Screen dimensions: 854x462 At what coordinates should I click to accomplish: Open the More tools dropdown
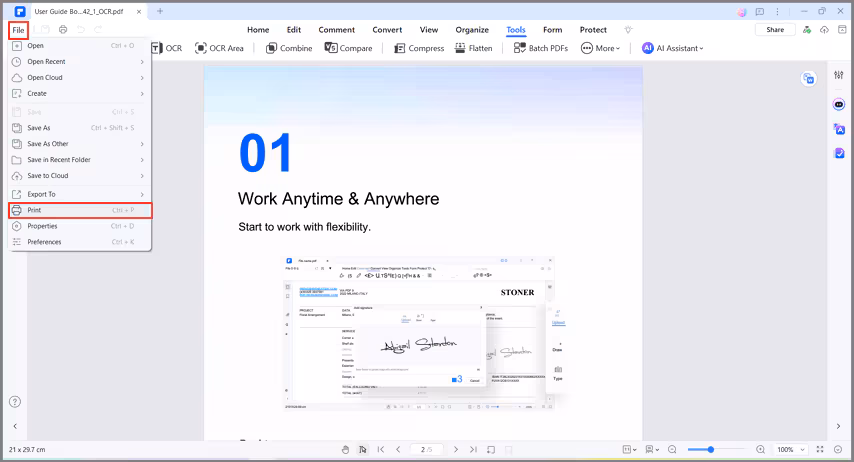point(600,48)
